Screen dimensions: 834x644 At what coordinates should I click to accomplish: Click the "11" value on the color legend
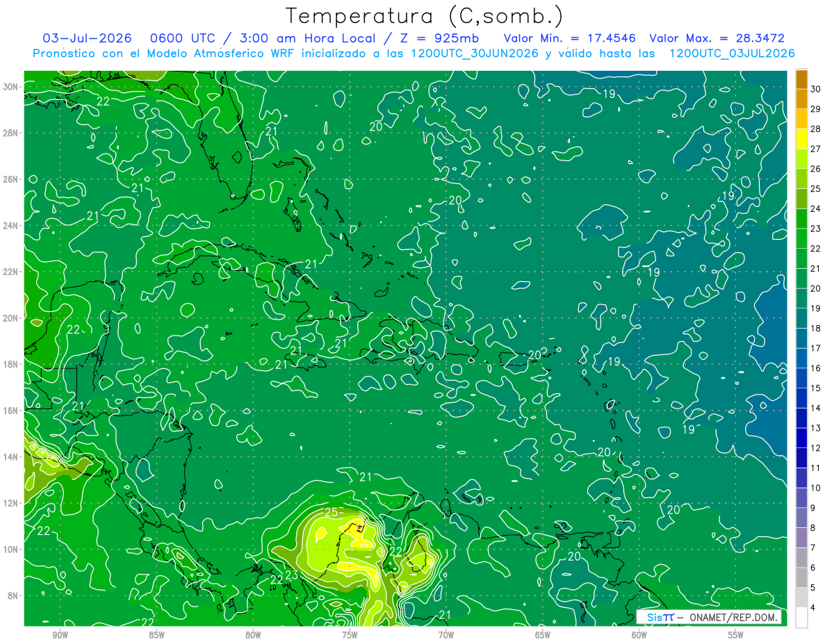(x=816, y=468)
